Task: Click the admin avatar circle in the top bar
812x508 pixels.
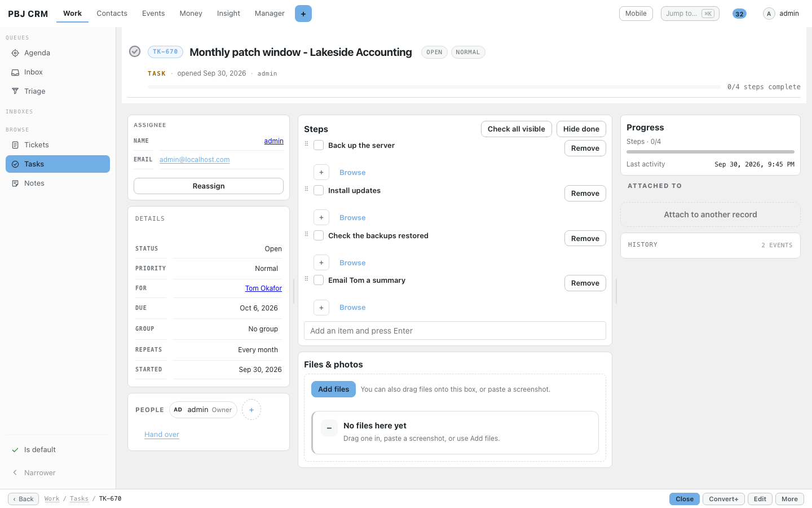Action: [x=769, y=14]
